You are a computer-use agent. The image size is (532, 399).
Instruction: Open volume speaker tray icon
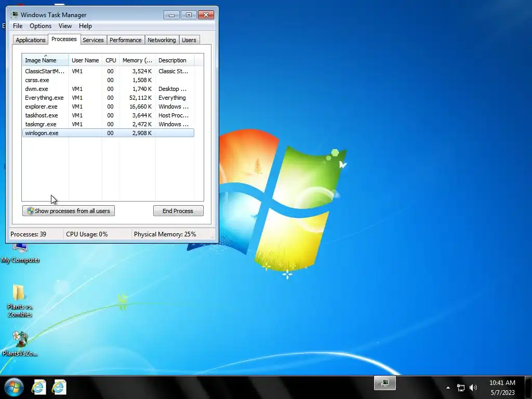click(x=473, y=388)
